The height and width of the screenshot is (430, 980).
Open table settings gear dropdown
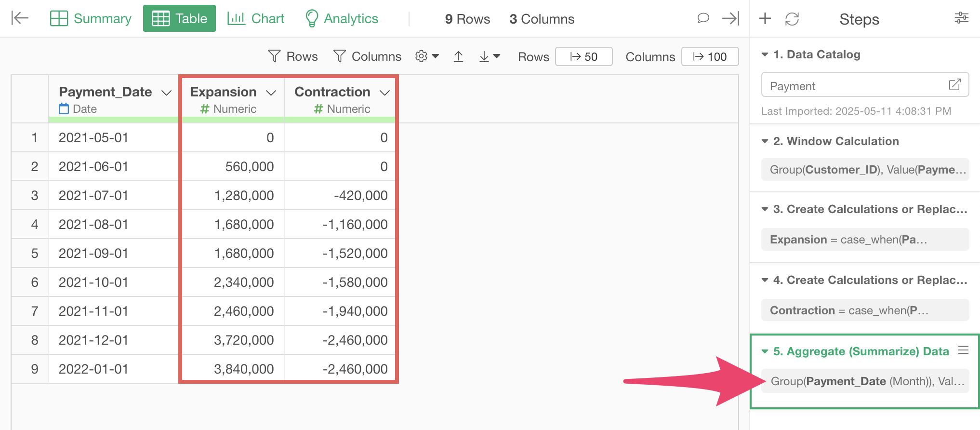[x=427, y=56]
